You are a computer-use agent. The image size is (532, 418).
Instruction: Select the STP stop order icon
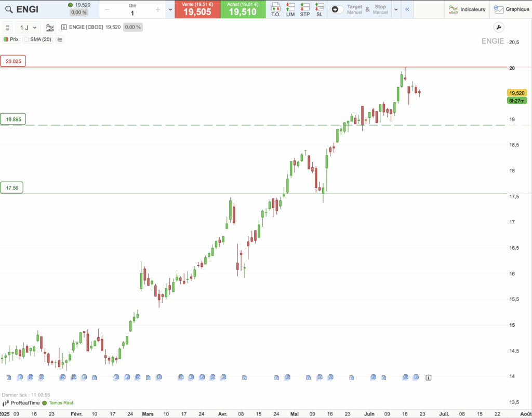point(304,9)
